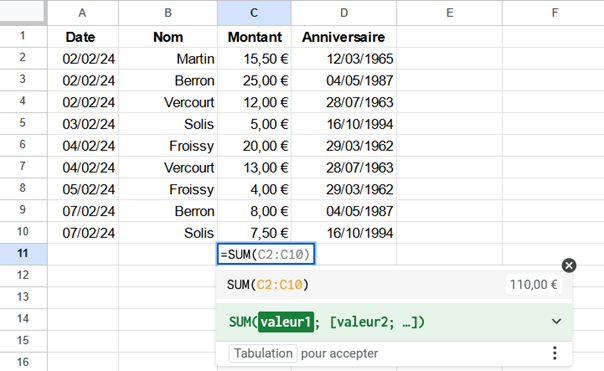Viewport: 604px width, 371px height.
Task: Select 16/10/1994 cell in row 10
Action: pyautogui.click(x=344, y=233)
